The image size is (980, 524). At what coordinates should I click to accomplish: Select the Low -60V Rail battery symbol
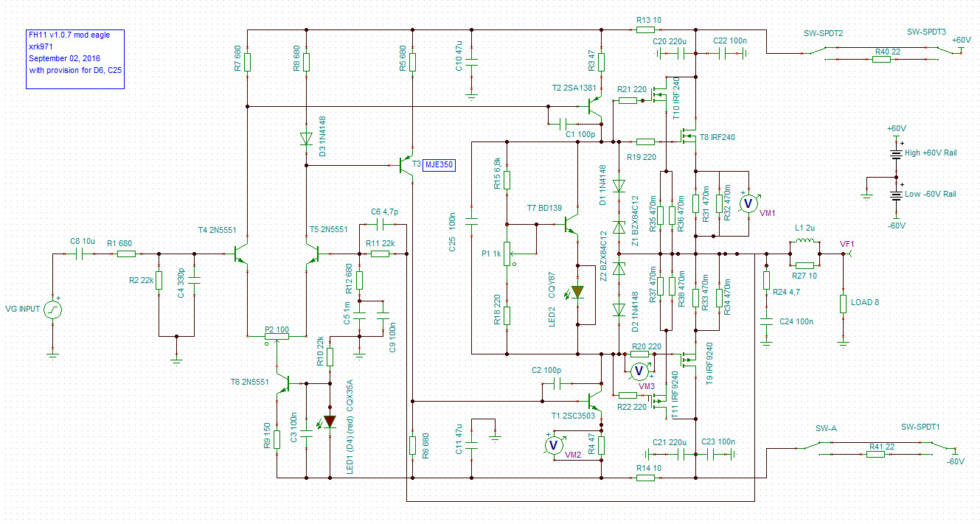click(x=896, y=195)
